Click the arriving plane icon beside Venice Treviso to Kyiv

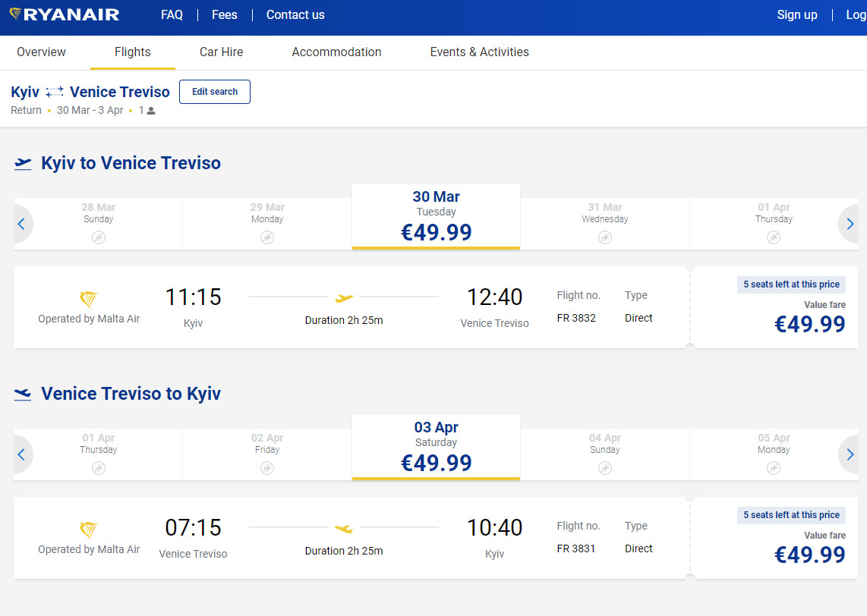click(x=23, y=394)
